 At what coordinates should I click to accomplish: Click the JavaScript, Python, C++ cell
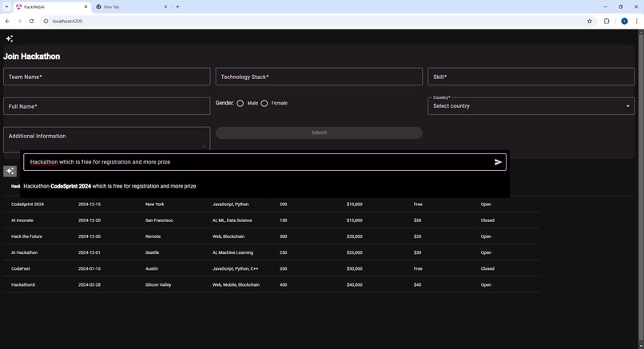coord(236,268)
